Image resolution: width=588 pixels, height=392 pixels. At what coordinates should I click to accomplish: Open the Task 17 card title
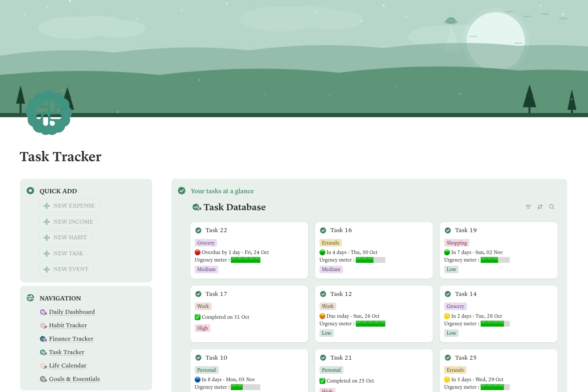(x=216, y=294)
